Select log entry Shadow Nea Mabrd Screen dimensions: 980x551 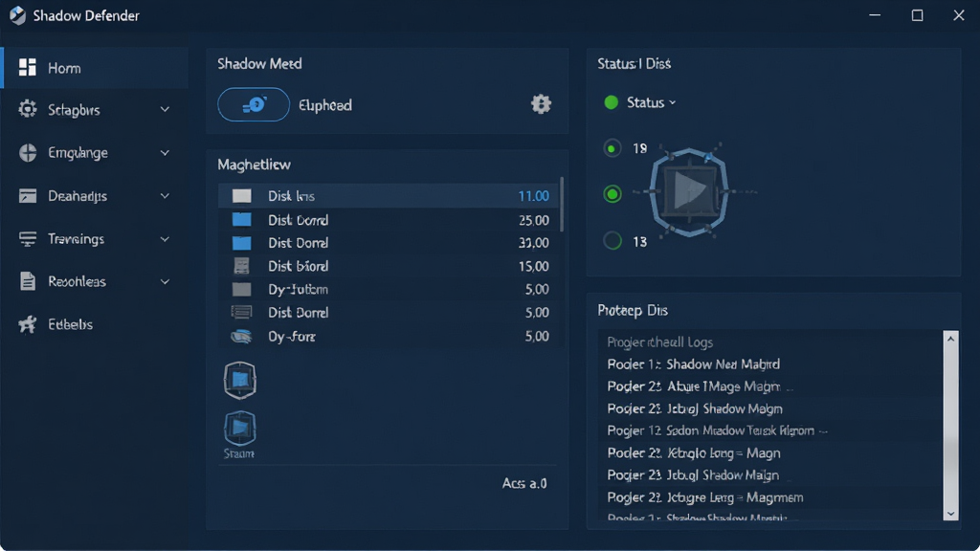[x=693, y=364]
